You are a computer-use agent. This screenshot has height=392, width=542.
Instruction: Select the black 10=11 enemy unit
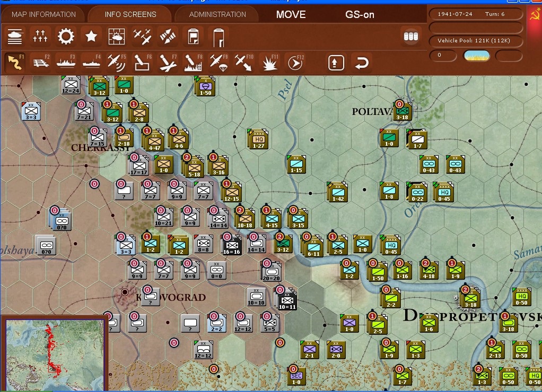[x=287, y=299]
